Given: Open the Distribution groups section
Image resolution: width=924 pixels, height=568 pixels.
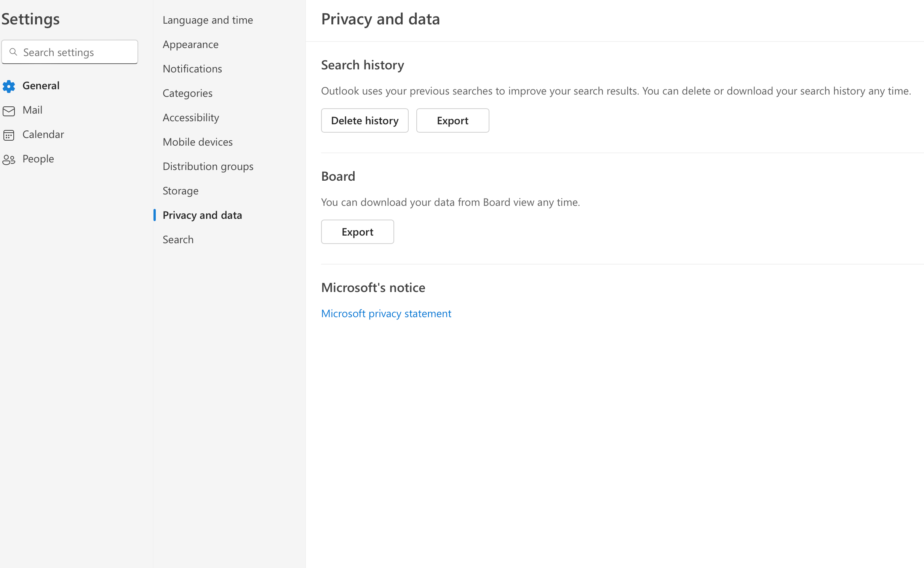Looking at the screenshot, I should [x=208, y=166].
